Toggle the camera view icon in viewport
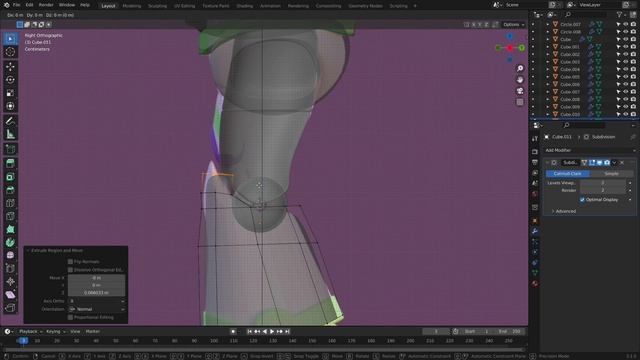 pyautogui.click(x=520, y=91)
